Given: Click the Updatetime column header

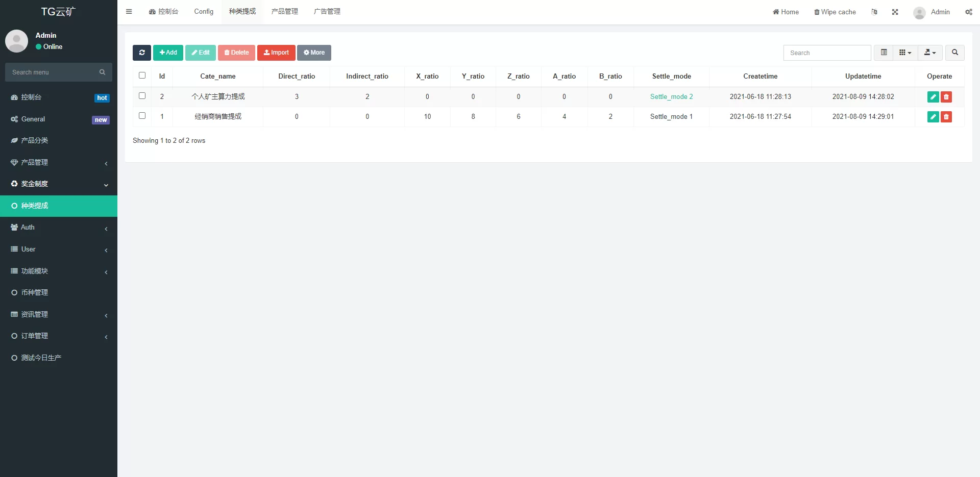Looking at the screenshot, I should pos(863,77).
